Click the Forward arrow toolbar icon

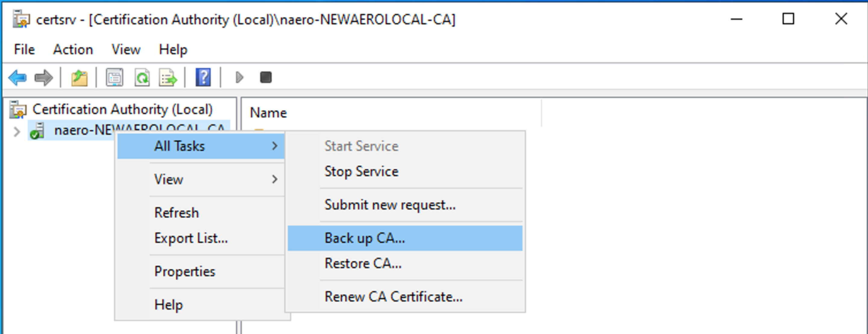tap(44, 77)
